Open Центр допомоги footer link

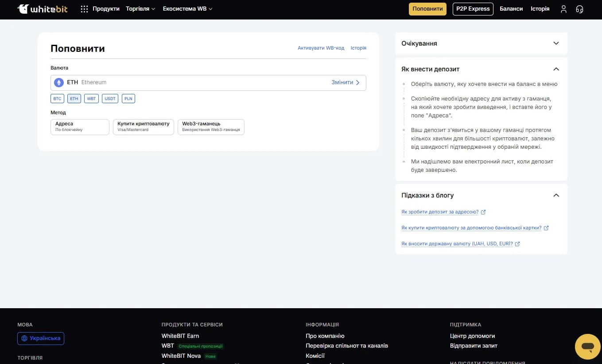[473, 336]
